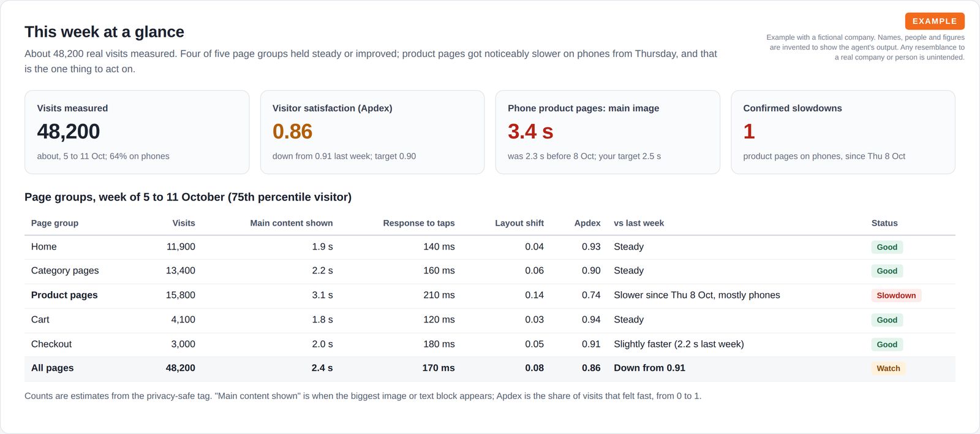Screen dimensions: 980x434
Task: Click the 'Page groups, week of 5 to 11 October' heading
Action: pos(188,197)
